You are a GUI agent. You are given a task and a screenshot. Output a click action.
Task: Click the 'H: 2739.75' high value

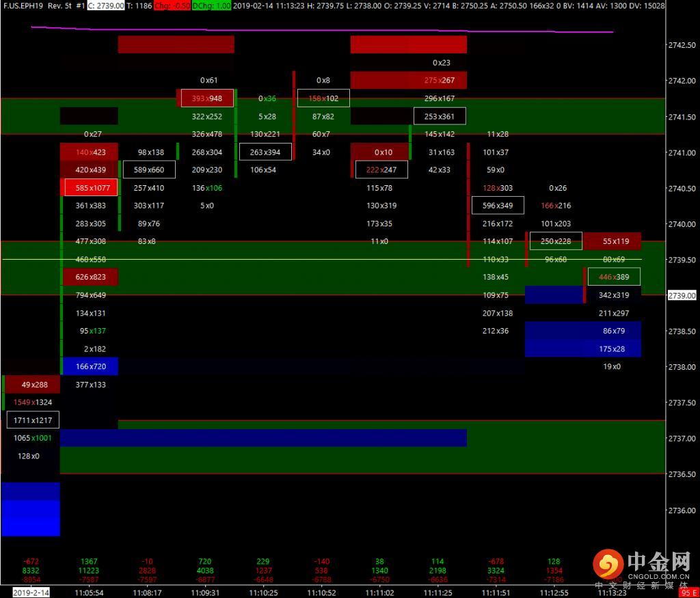coord(325,5)
